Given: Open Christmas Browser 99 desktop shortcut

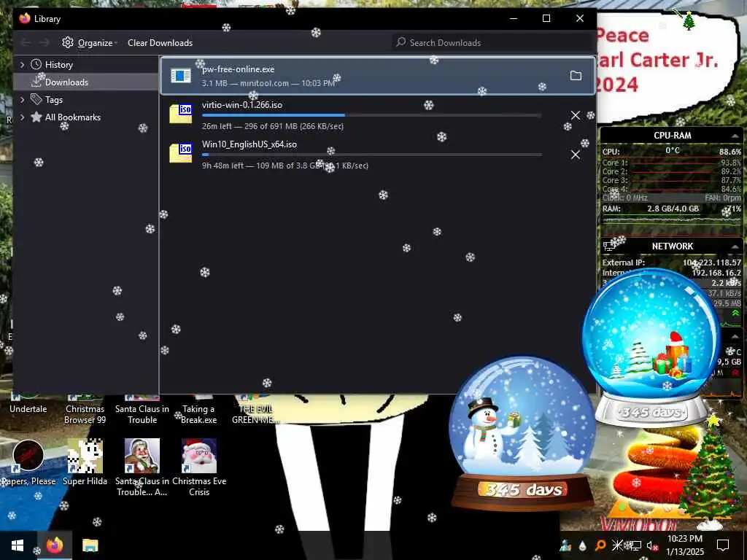Looking at the screenshot, I should coord(85,410).
